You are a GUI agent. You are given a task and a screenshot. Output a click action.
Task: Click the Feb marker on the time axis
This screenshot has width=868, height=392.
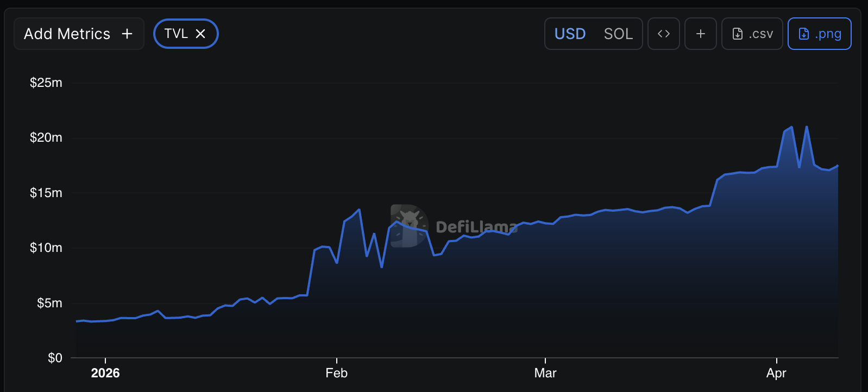point(336,373)
